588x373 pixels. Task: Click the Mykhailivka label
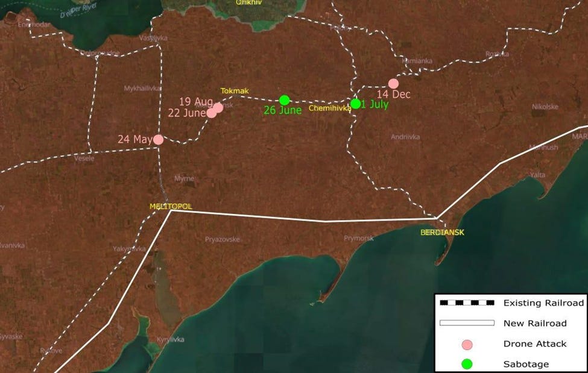point(142,89)
